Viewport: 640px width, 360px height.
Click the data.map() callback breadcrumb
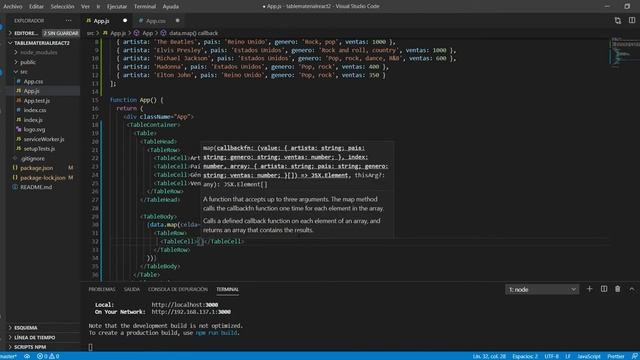pyautogui.click(x=190, y=33)
